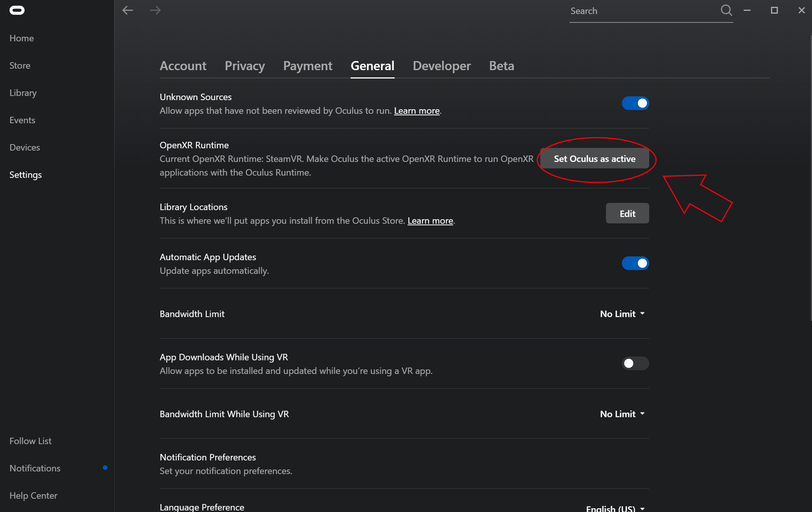Turn off Automatic App Updates

[x=635, y=263]
